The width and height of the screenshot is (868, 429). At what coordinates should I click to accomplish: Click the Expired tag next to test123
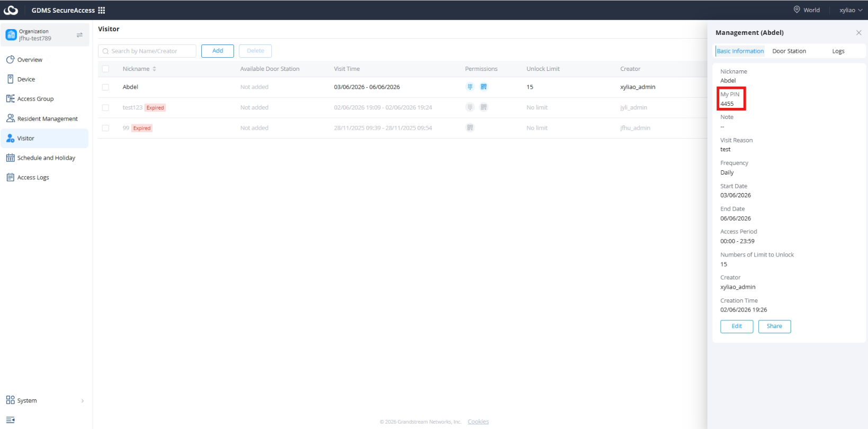pyautogui.click(x=155, y=107)
